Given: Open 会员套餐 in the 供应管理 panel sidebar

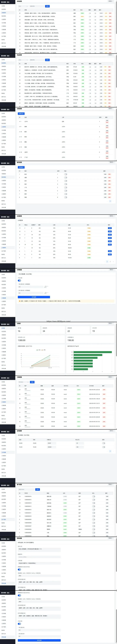Looking at the screenshot, I should point(3,77).
